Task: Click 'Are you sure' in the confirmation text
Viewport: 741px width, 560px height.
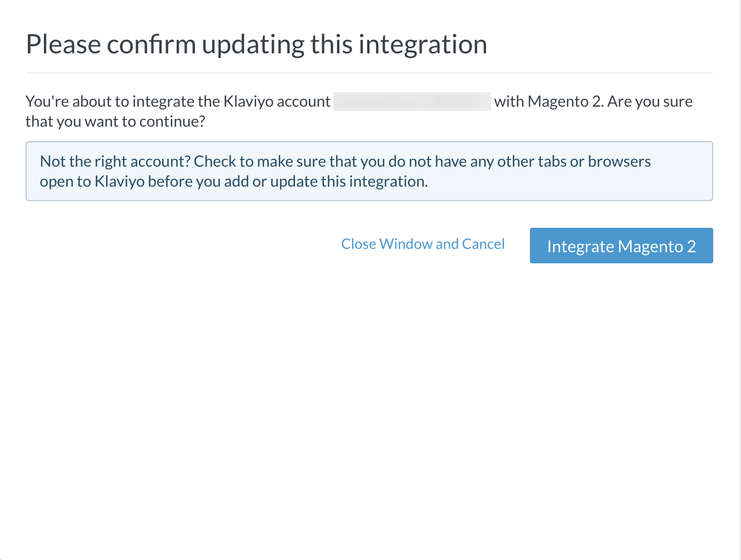Action: (650, 102)
